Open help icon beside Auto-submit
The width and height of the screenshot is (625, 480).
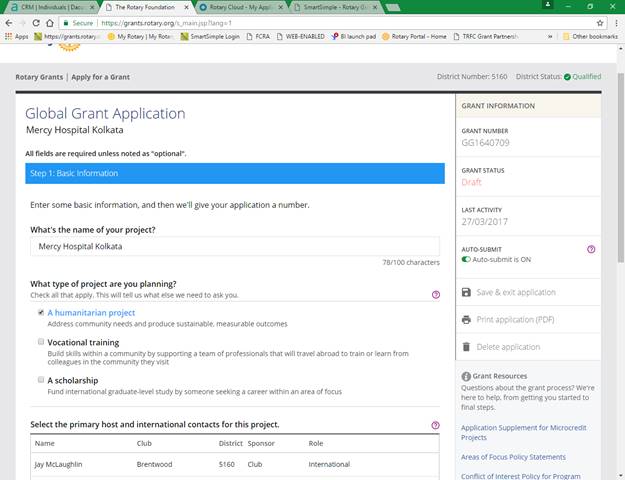tap(591, 249)
